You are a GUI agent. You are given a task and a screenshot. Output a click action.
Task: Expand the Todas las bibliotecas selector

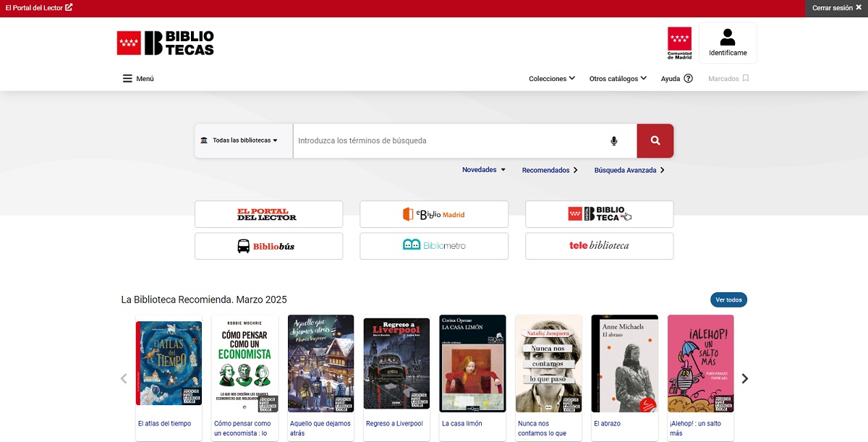pyautogui.click(x=243, y=141)
